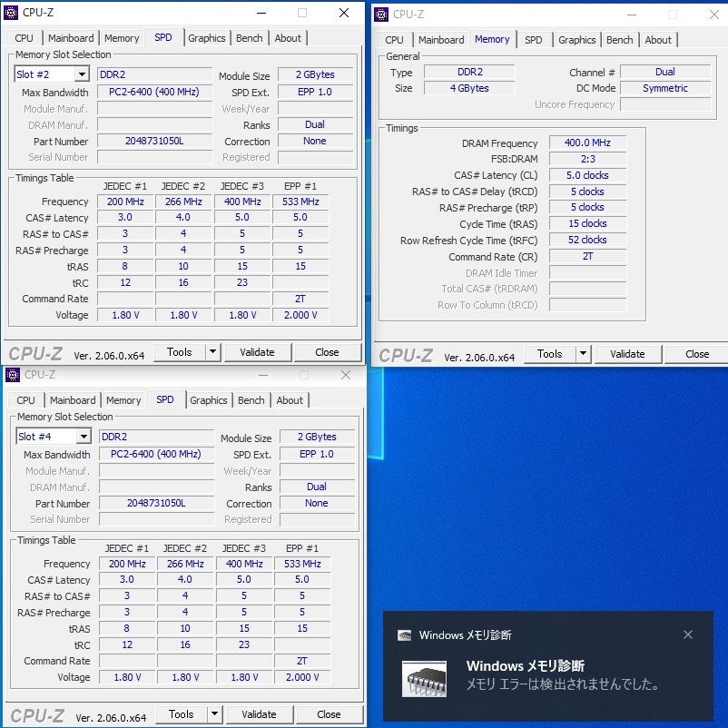Click Part Number field in Slot #2 window
The height and width of the screenshot is (728, 728).
point(154,141)
